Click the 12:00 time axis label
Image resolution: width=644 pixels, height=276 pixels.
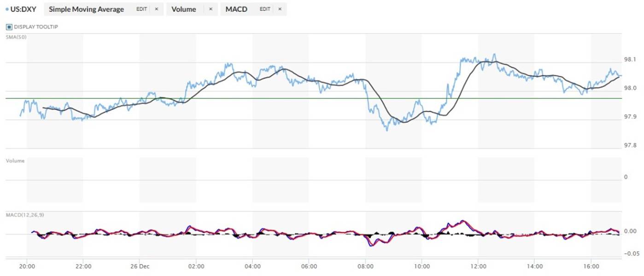[x=478, y=266]
